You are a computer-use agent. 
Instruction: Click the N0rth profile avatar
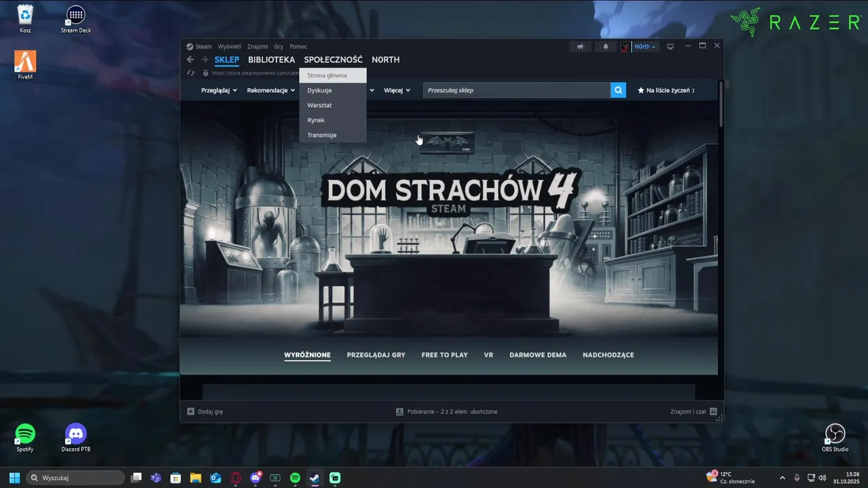[626, 47]
